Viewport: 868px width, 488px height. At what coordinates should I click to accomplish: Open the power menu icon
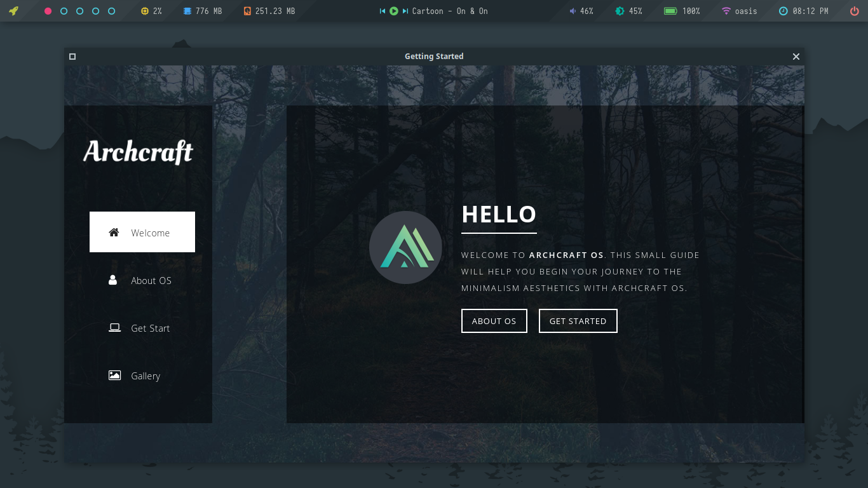854,11
